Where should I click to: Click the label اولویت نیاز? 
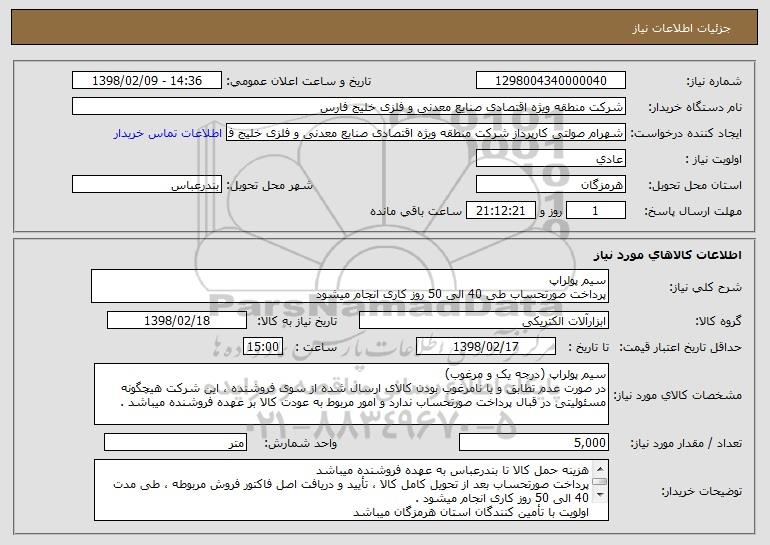click(714, 159)
